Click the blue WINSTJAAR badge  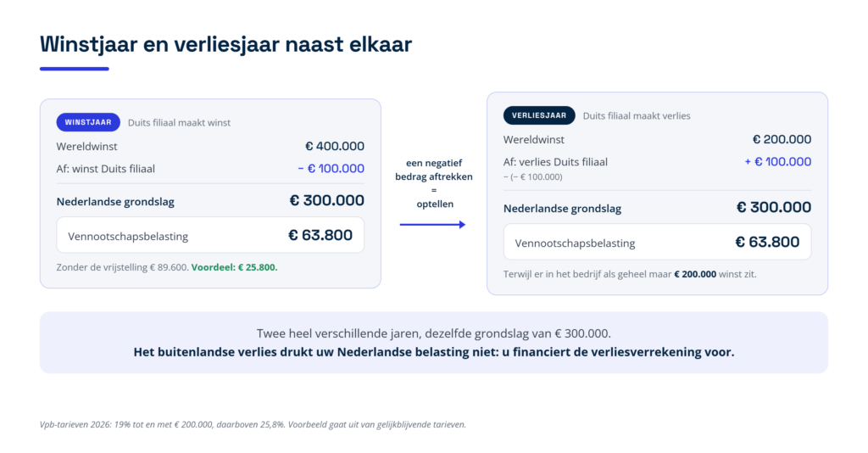point(88,122)
